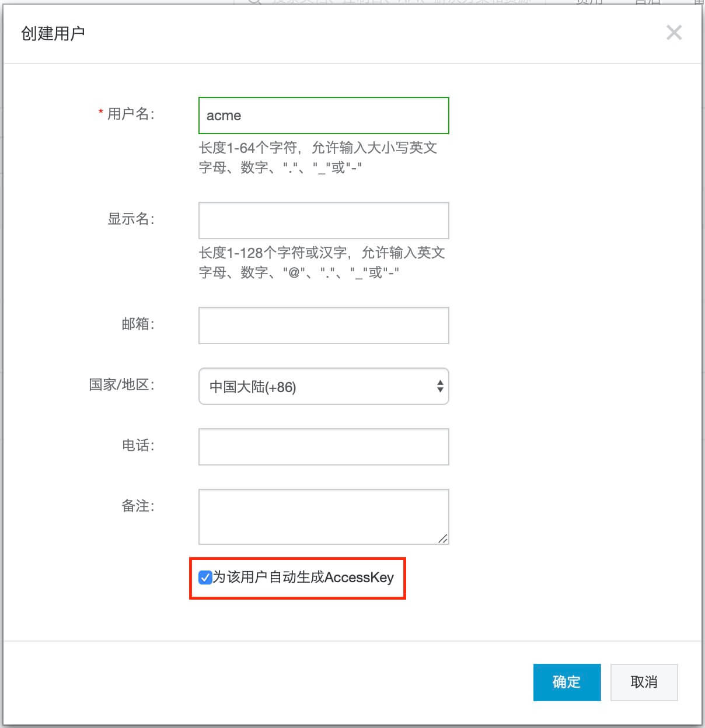Click into the 显示名 input field
705x728 pixels.
coord(324,220)
